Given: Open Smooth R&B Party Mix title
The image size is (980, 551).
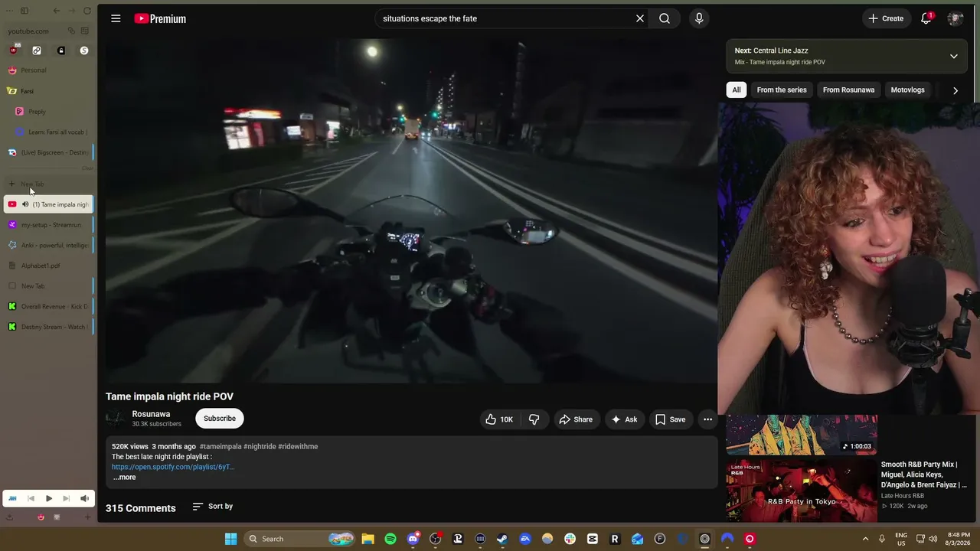Looking at the screenshot, I should (924, 474).
